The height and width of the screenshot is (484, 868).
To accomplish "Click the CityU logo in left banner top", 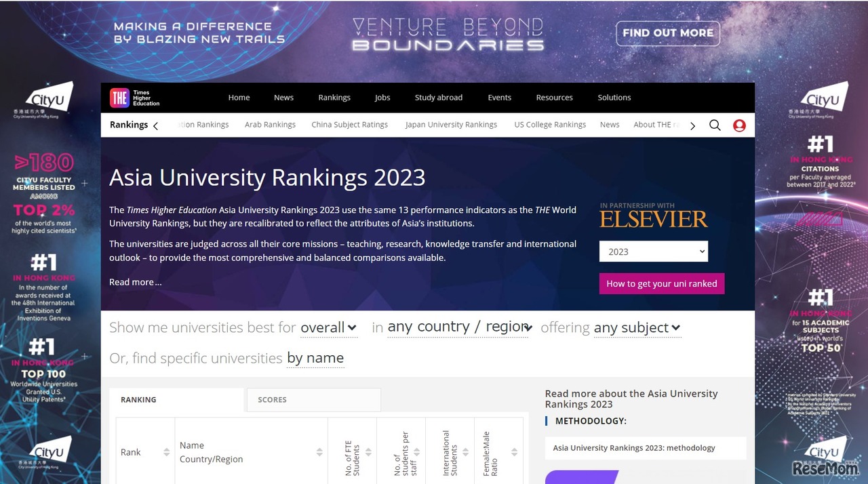I will pos(45,100).
